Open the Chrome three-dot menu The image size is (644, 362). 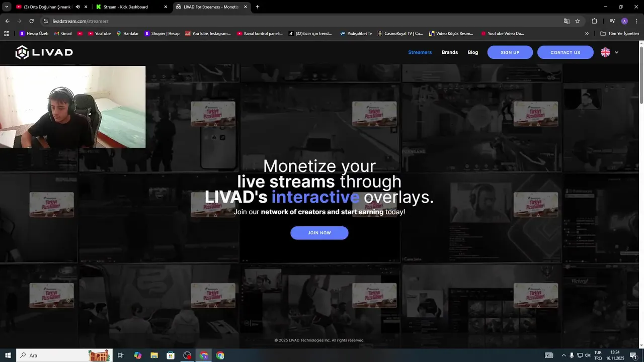coord(636,21)
